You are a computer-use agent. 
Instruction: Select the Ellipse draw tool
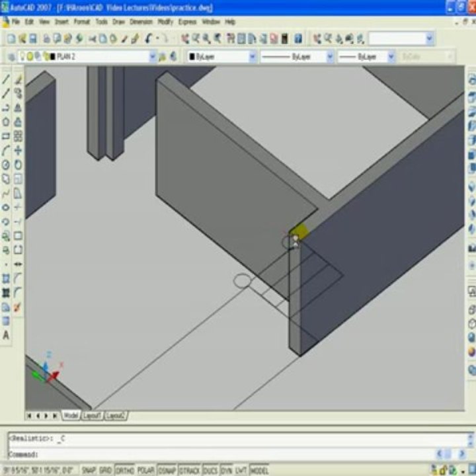pos(6,208)
